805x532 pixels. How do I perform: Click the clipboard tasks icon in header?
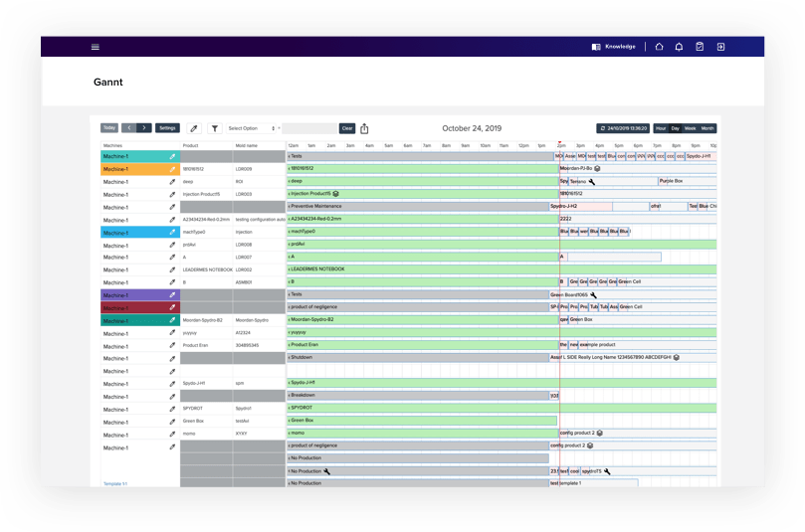pos(700,47)
